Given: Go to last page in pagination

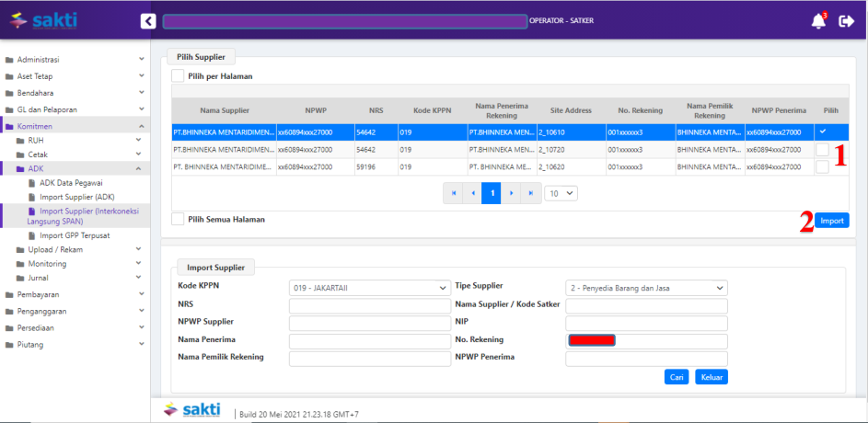Looking at the screenshot, I should (x=531, y=193).
